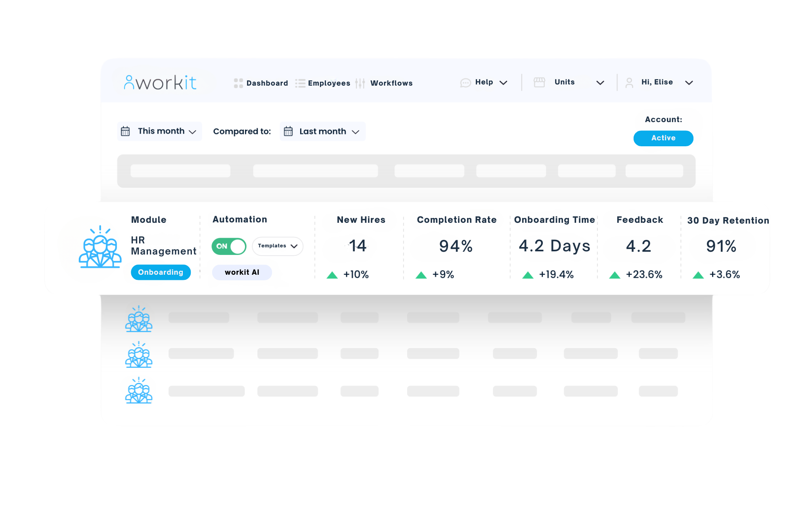This screenshot has width=812, height=511.
Task: Turn off the Automation ON toggle
Action: click(229, 246)
